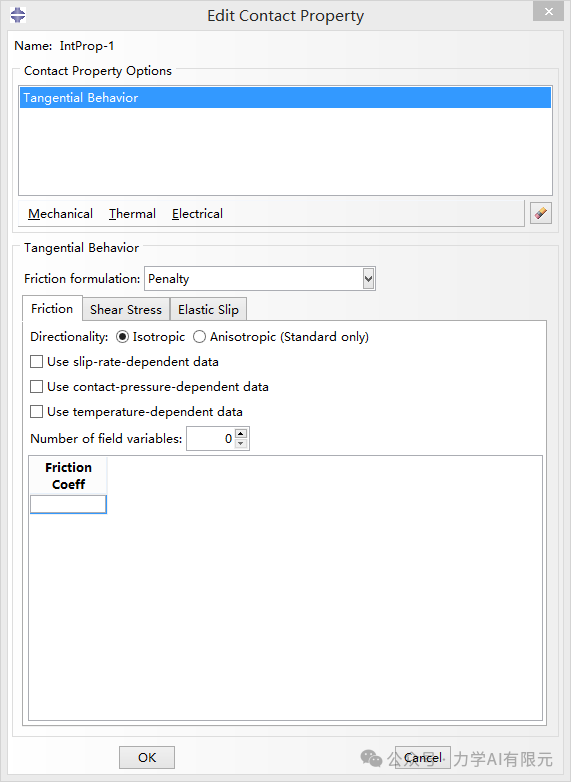Check Use contact-pressure-dependent data
This screenshot has width=571, height=782.
pos(36,387)
